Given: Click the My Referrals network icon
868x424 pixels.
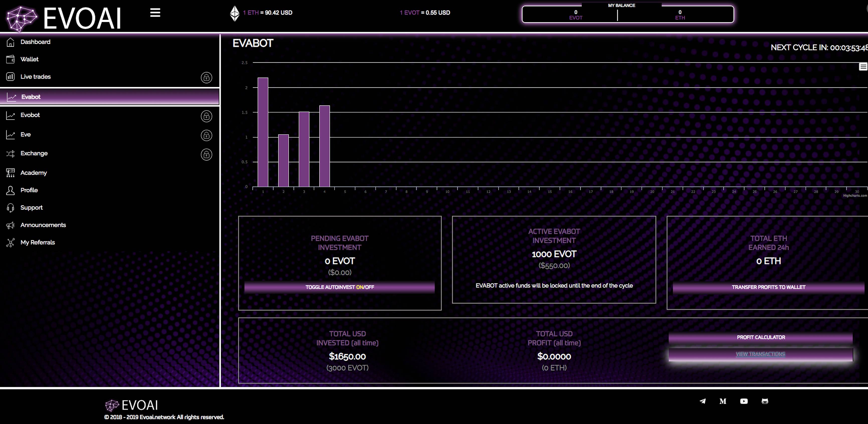Looking at the screenshot, I should pyautogui.click(x=11, y=243).
